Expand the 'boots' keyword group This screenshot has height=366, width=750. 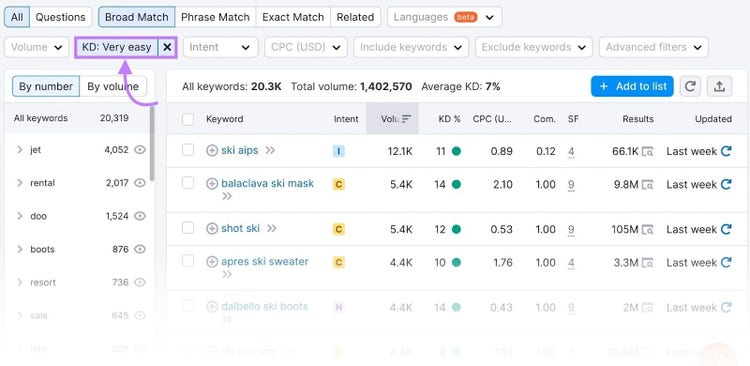(20, 249)
